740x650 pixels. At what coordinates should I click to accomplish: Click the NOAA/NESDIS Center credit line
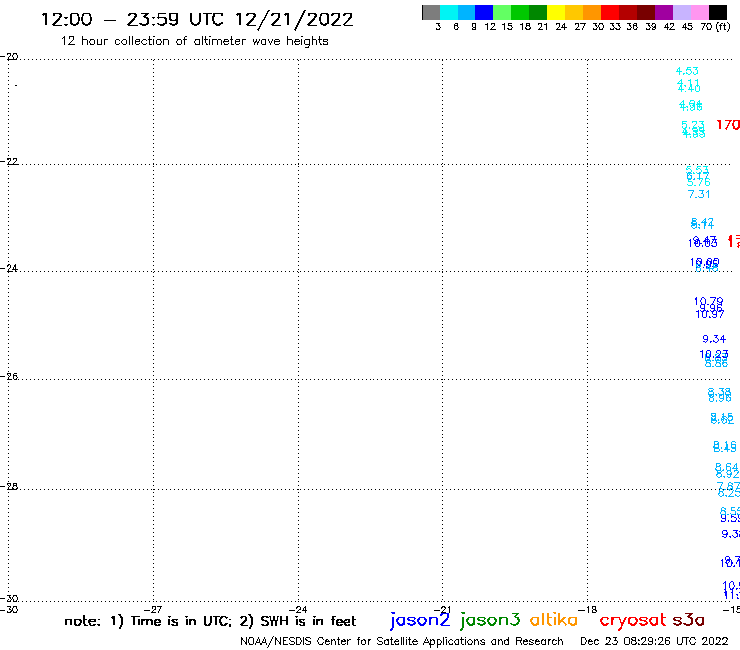click(x=402, y=641)
